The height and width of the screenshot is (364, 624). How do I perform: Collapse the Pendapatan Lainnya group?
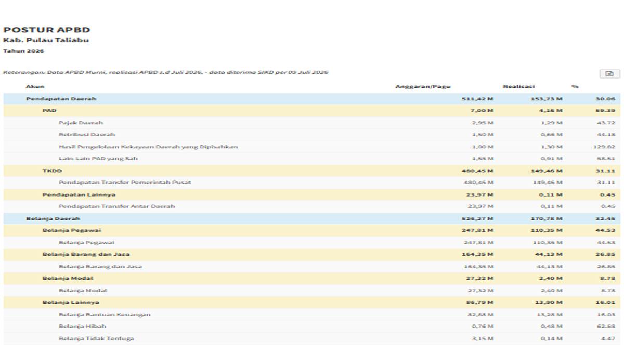312,194
